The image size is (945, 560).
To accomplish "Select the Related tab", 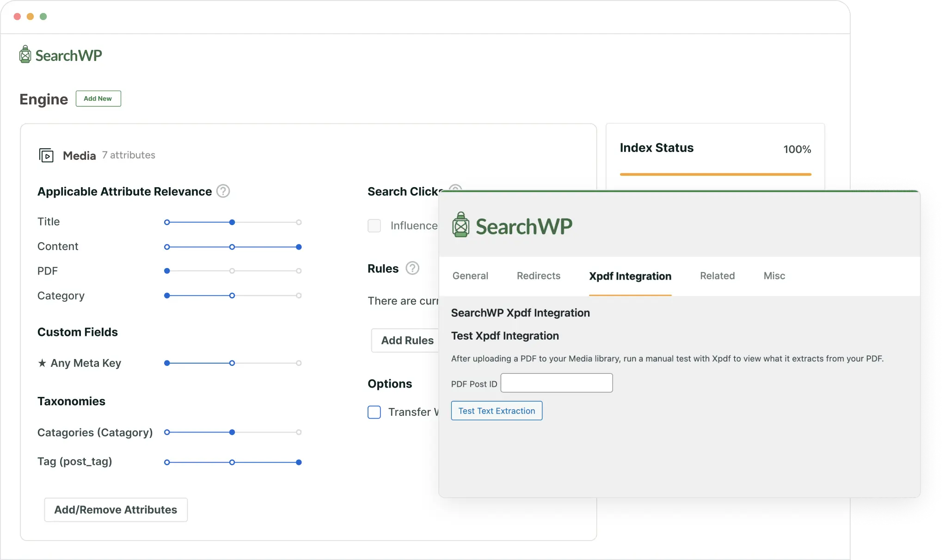I will click(x=717, y=276).
